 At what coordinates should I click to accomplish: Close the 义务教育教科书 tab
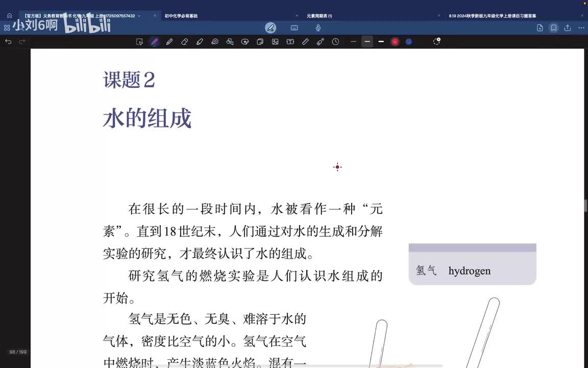coord(155,16)
